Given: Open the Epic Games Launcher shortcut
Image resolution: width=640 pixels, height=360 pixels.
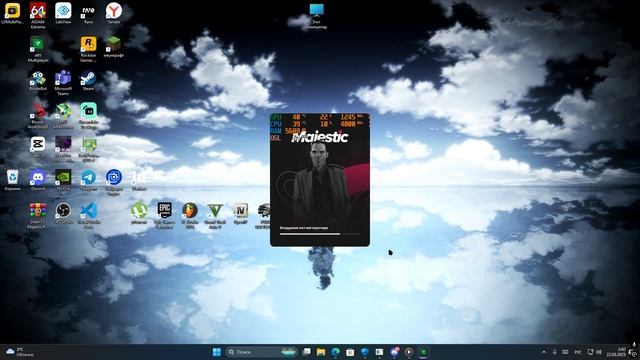Looking at the screenshot, I should 164,216.
